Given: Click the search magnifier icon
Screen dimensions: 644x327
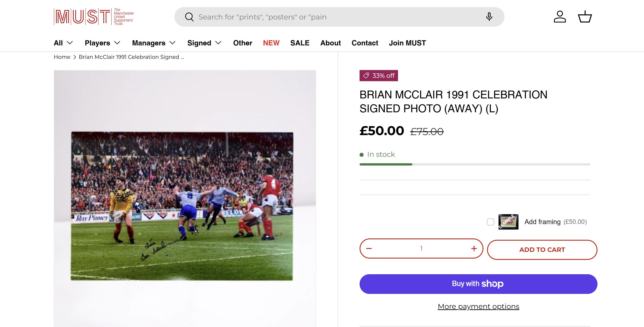Looking at the screenshot, I should point(189,17).
